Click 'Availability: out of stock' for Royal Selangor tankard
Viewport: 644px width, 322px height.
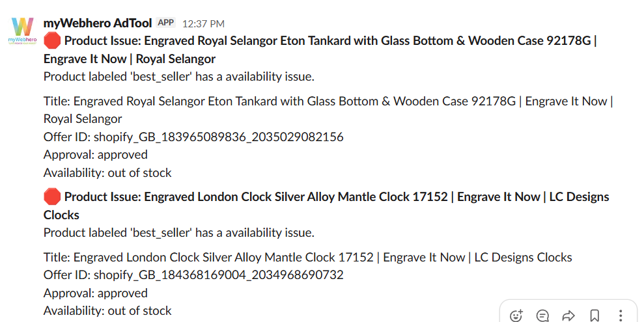(x=107, y=173)
